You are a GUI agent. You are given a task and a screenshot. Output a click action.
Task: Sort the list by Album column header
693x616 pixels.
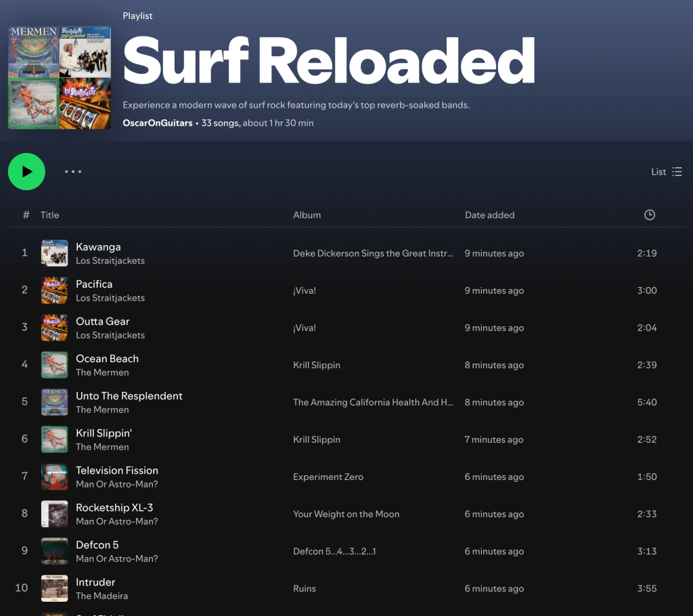click(x=307, y=215)
